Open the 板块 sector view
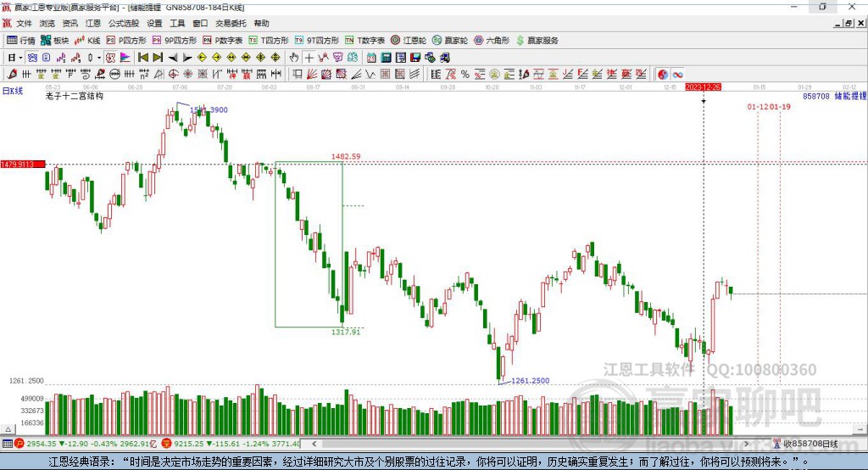 pyautogui.click(x=55, y=41)
